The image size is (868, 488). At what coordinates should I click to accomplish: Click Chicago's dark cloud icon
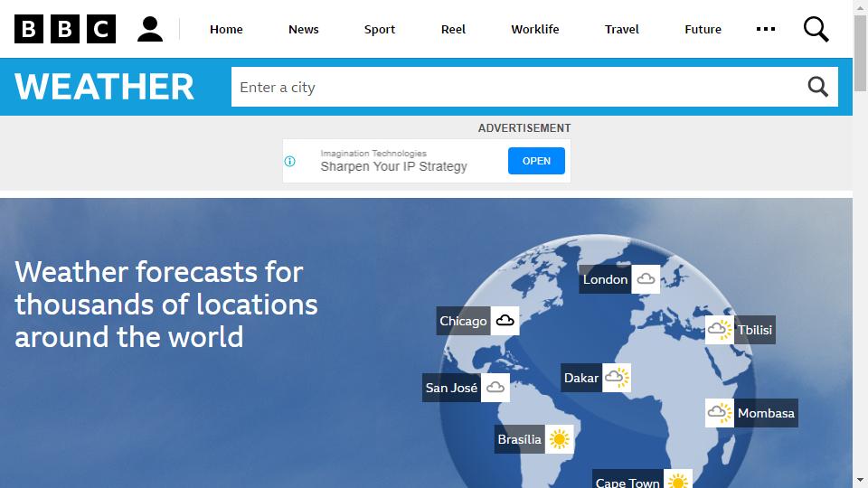coord(505,320)
